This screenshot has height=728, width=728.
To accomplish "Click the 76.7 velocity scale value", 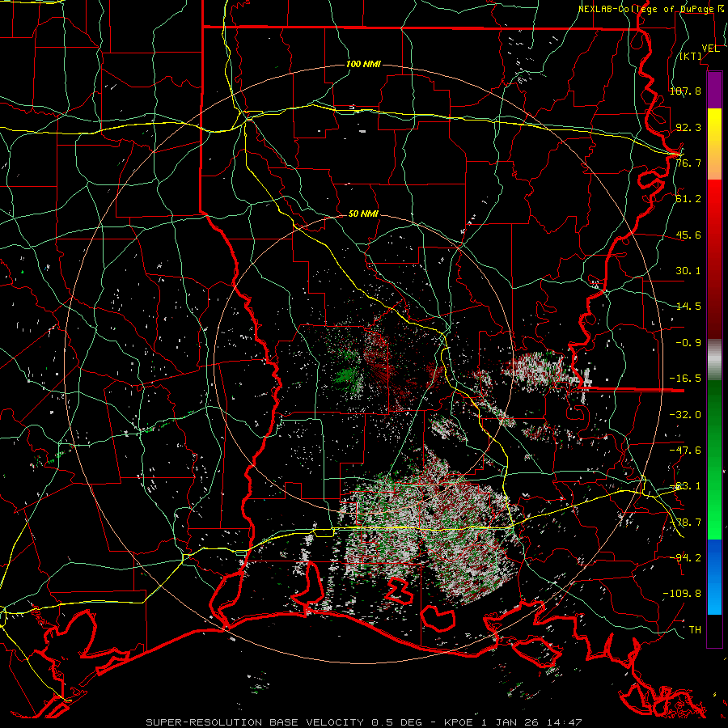I will (688, 163).
